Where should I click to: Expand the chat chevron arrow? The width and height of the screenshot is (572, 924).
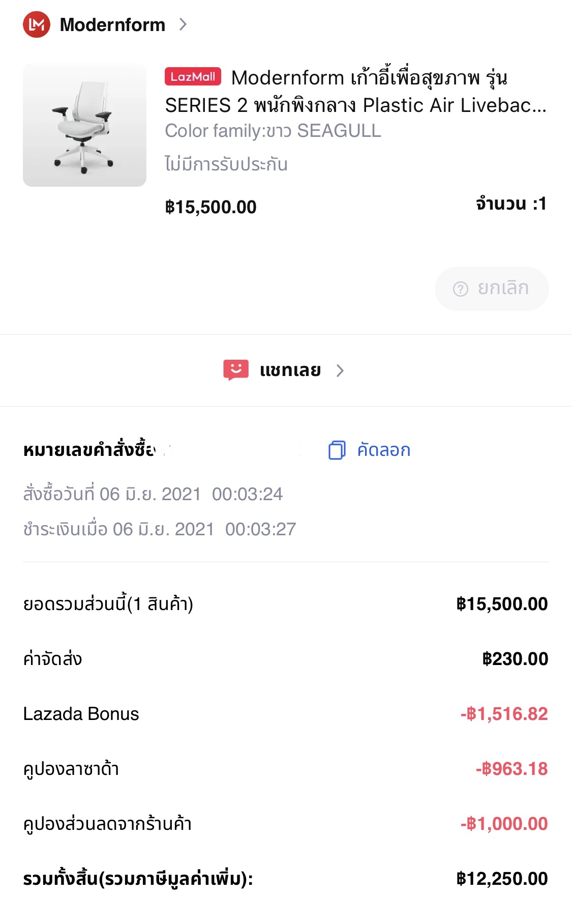coord(340,370)
